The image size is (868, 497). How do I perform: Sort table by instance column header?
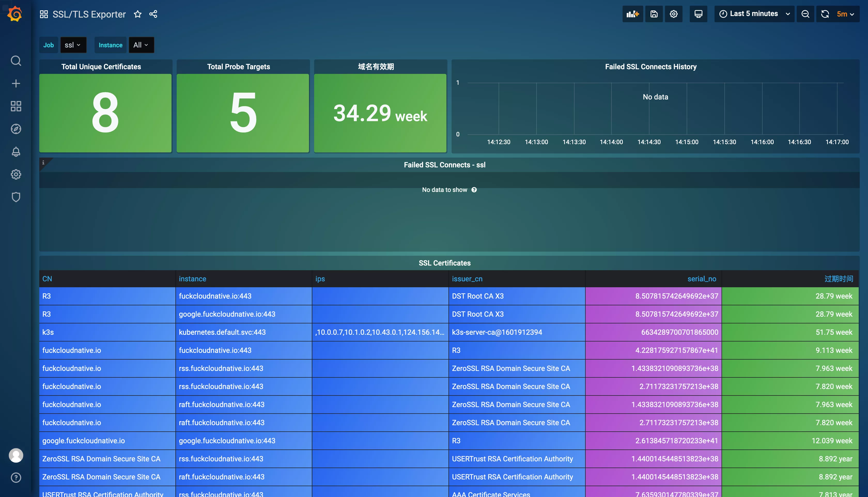pos(192,279)
